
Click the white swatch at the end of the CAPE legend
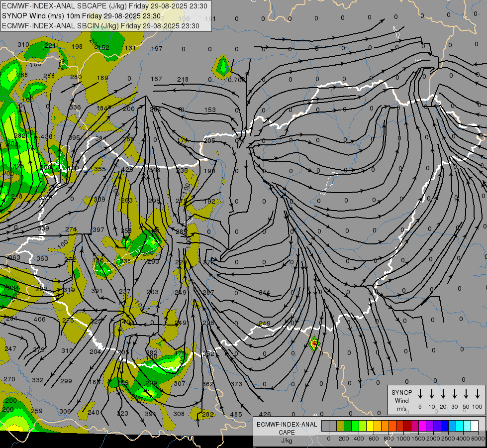pyautogui.click(x=474, y=426)
